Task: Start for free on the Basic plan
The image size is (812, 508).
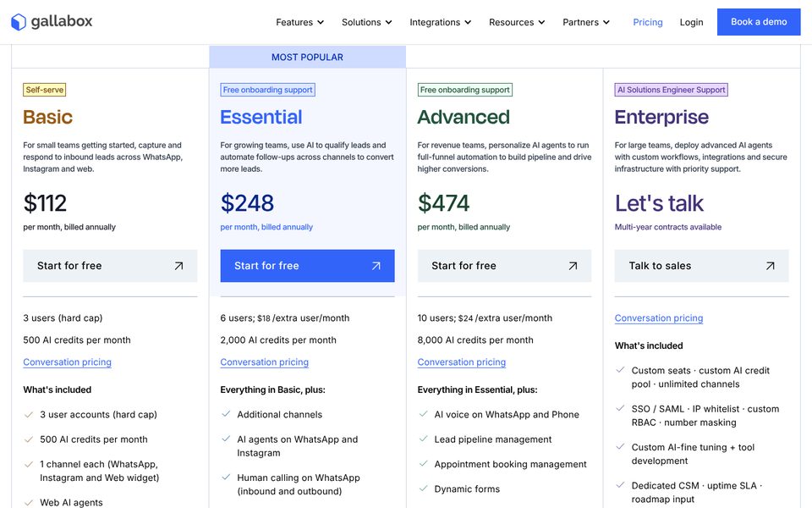Action: click(x=110, y=266)
